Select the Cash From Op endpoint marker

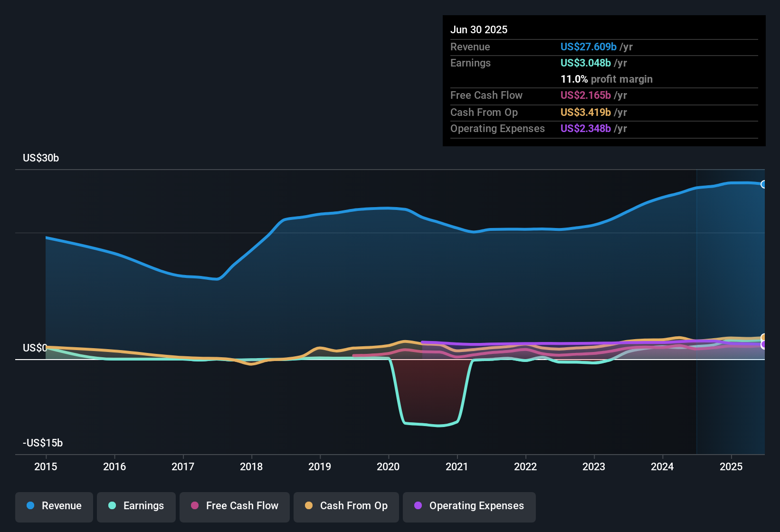coord(764,338)
